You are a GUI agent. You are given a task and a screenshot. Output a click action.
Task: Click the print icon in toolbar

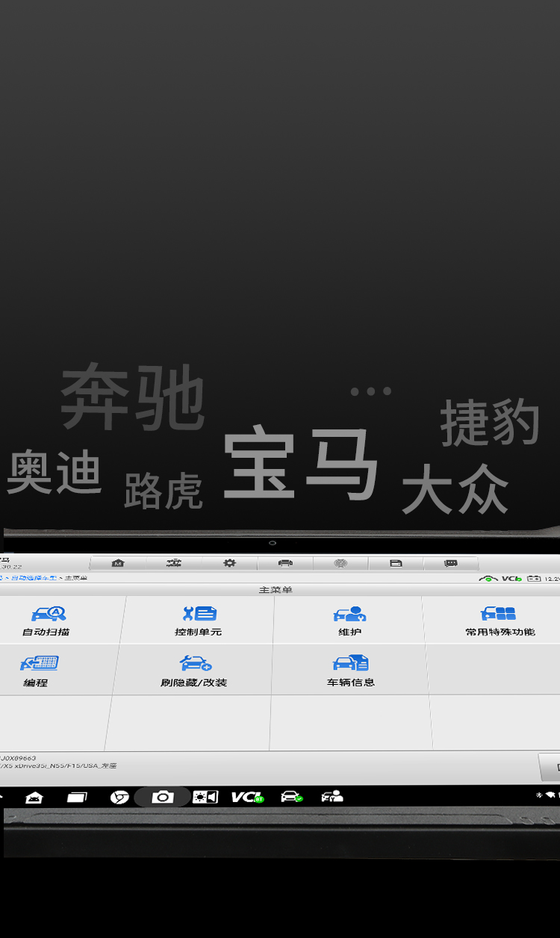[x=285, y=563]
